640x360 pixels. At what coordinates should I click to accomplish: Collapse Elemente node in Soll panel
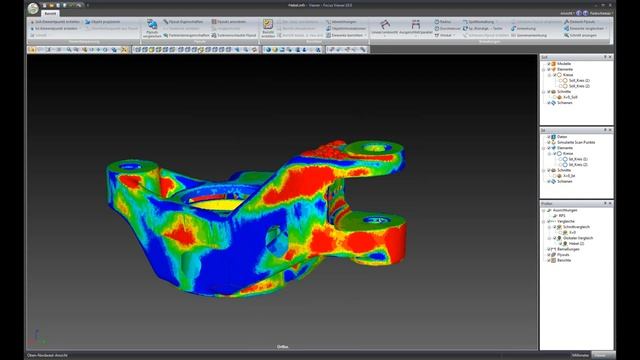pyautogui.click(x=544, y=69)
